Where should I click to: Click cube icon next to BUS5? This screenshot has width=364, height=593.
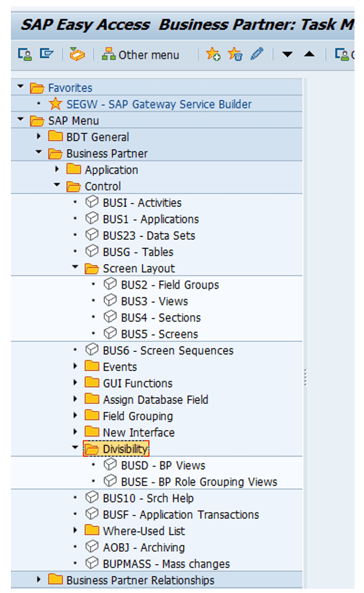coord(110,333)
